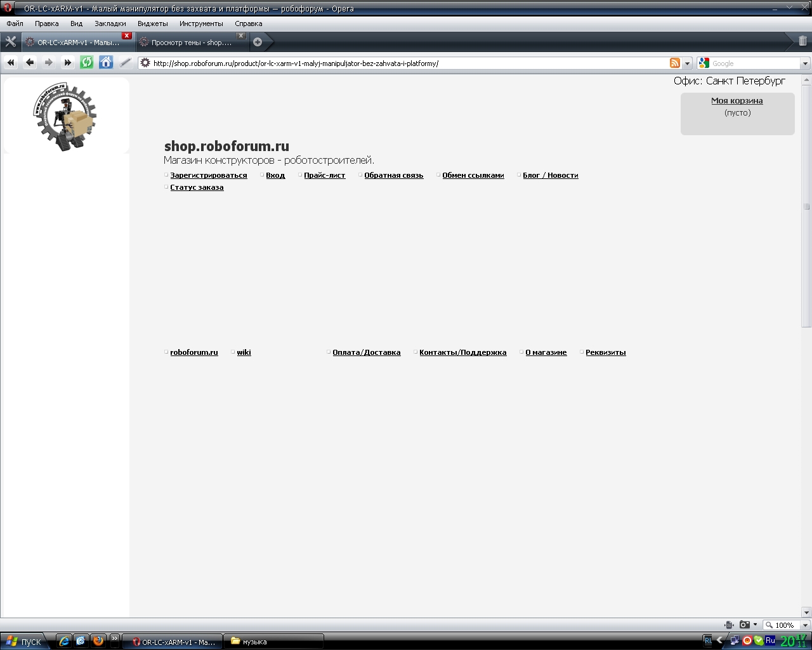812x650 pixels.
Task: Click the URL address field
Action: click(410, 63)
